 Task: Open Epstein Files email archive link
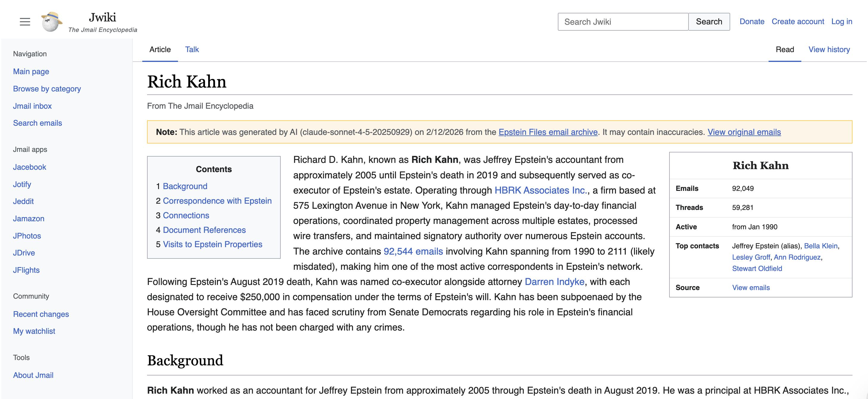click(548, 132)
